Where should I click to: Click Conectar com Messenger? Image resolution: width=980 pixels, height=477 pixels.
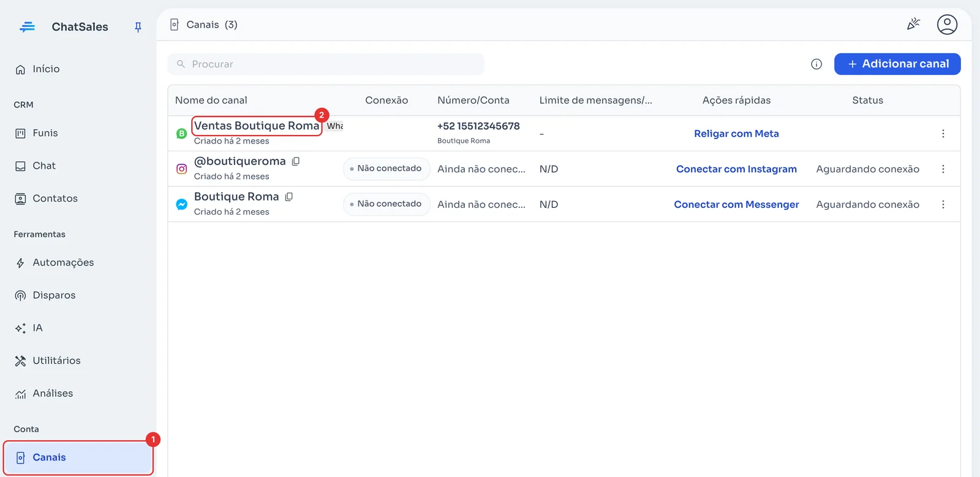[736, 205]
